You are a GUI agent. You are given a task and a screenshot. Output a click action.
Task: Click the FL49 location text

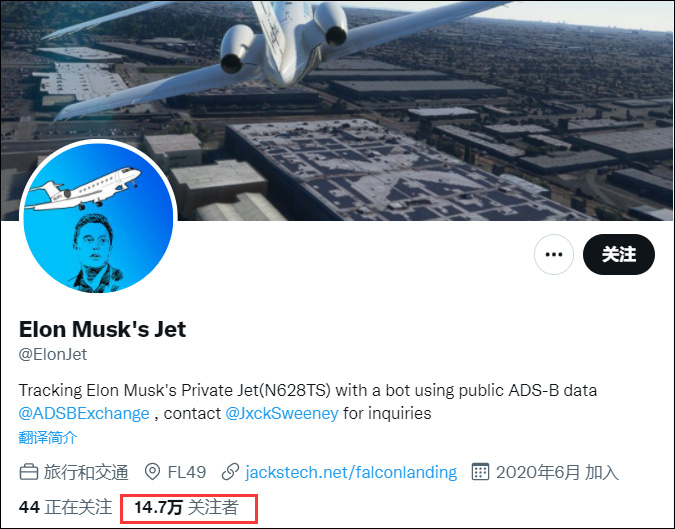(x=188, y=472)
